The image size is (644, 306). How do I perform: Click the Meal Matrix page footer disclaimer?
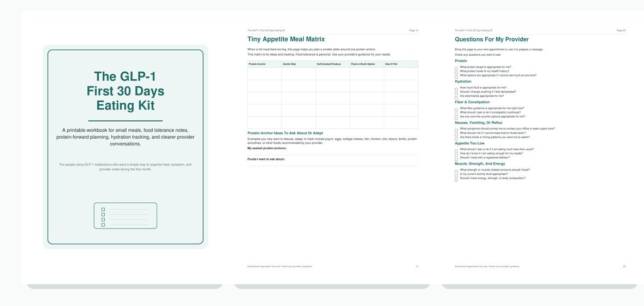(279, 267)
